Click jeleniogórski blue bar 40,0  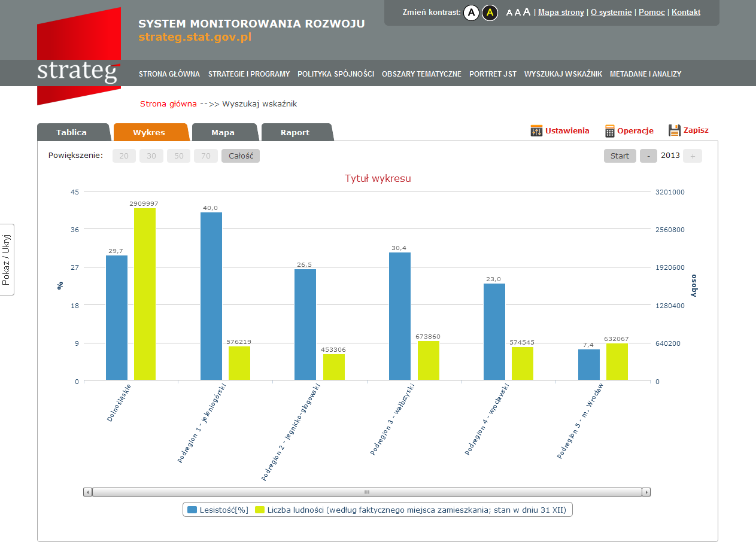click(211, 296)
